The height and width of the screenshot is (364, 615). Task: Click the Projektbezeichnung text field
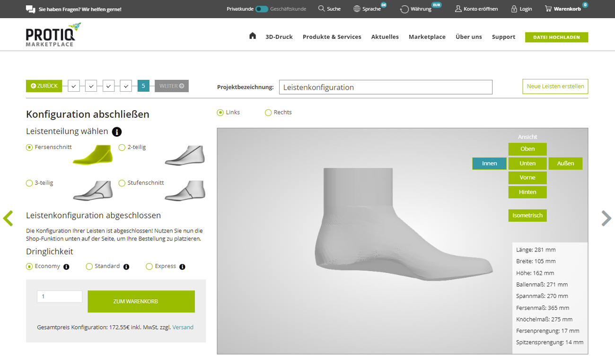(386, 87)
